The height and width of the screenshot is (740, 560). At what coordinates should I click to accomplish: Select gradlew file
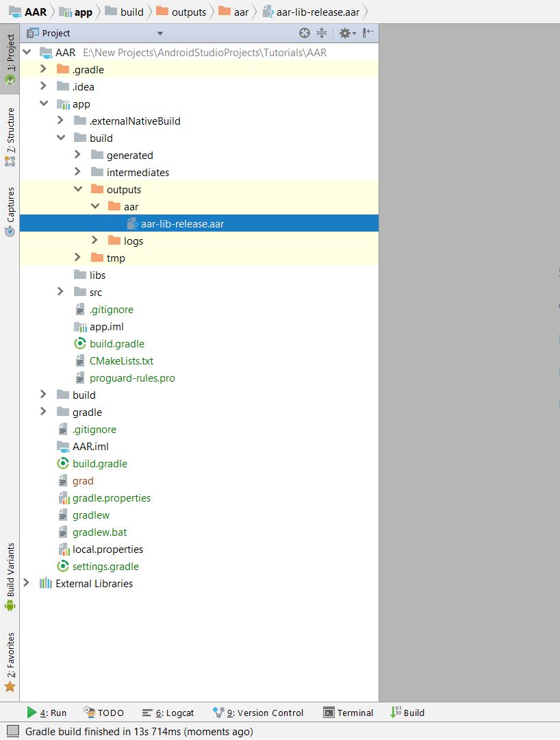(x=199, y=515)
